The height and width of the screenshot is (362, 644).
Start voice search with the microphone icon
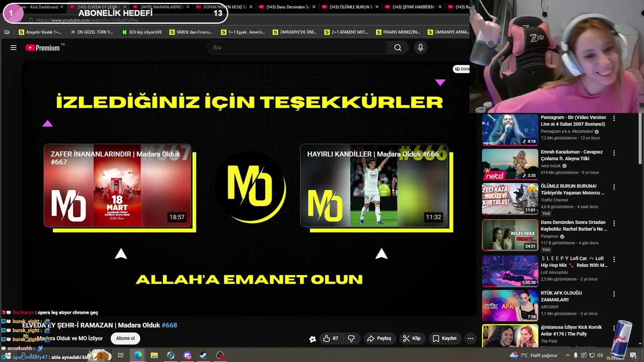[421, 47]
